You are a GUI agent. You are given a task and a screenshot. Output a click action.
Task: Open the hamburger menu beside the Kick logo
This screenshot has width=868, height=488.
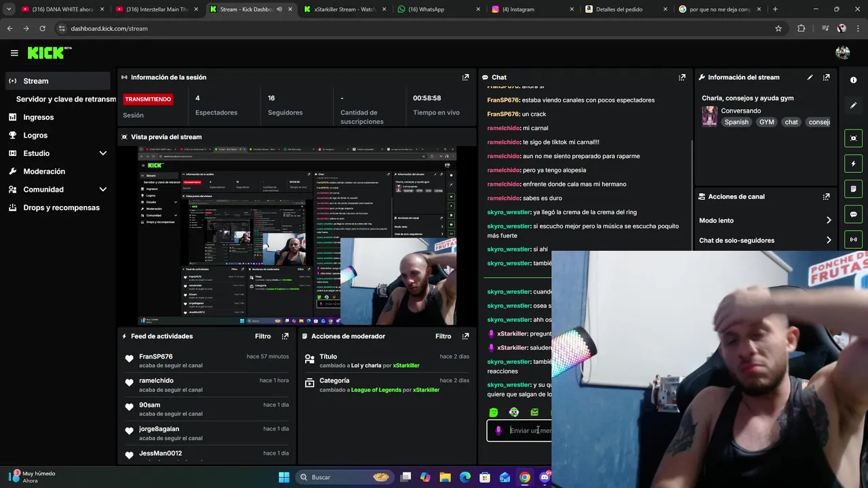pos(14,53)
